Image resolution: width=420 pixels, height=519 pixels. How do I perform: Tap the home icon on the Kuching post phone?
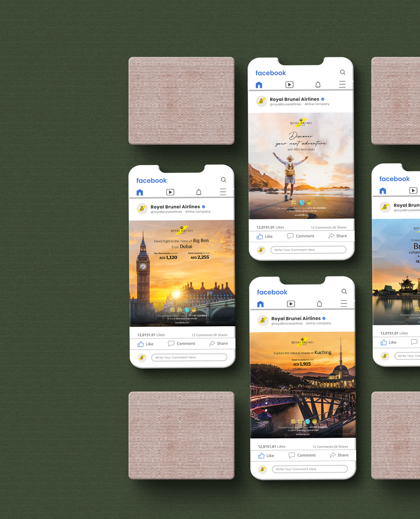[260, 304]
